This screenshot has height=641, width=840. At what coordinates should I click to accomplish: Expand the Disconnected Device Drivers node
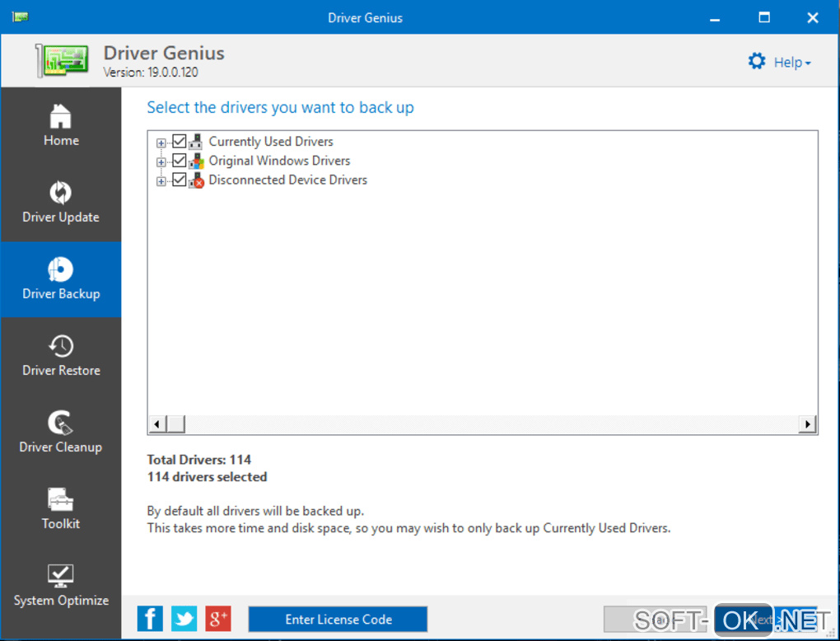[161, 181]
